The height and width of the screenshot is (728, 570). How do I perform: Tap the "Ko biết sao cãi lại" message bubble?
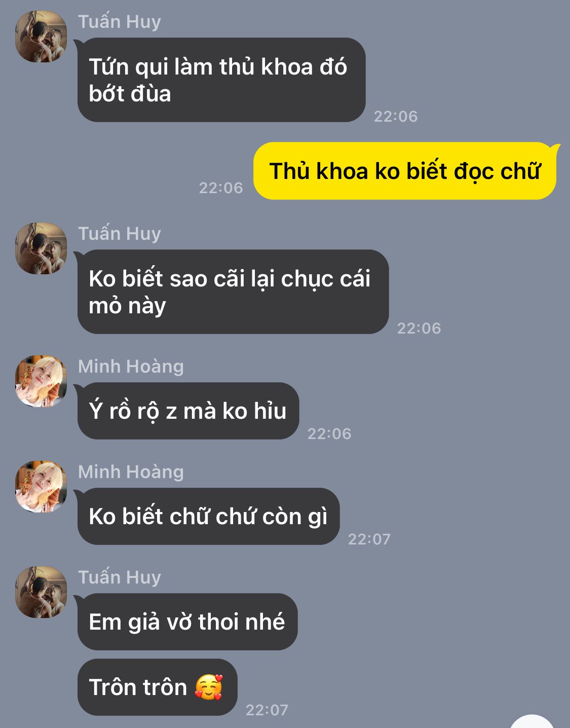233,292
